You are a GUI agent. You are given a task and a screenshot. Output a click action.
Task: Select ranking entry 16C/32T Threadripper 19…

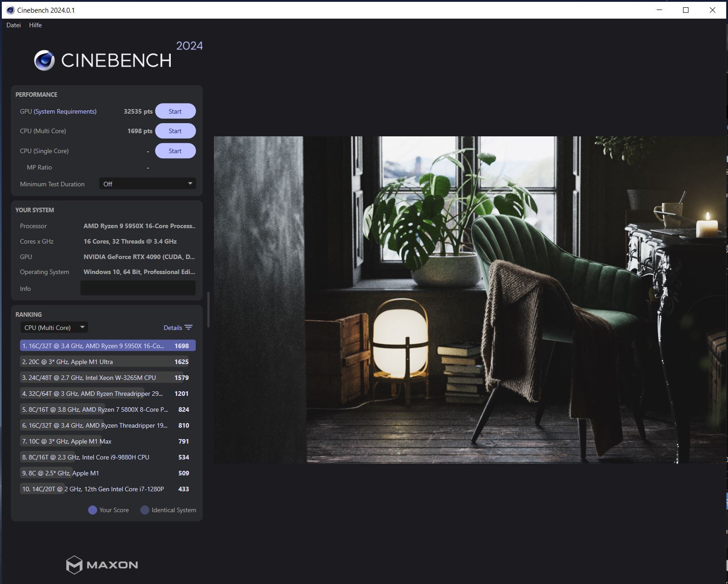[x=108, y=425]
